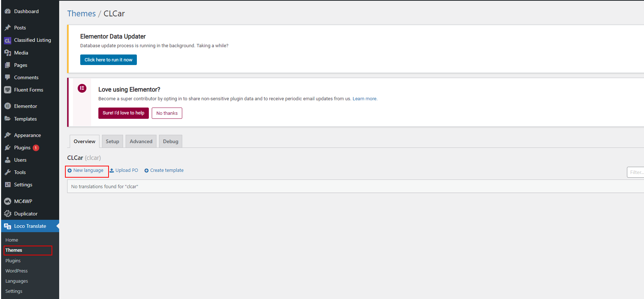Click 'Click here to run it now' button
The image size is (644, 299).
click(x=109, y=60)
